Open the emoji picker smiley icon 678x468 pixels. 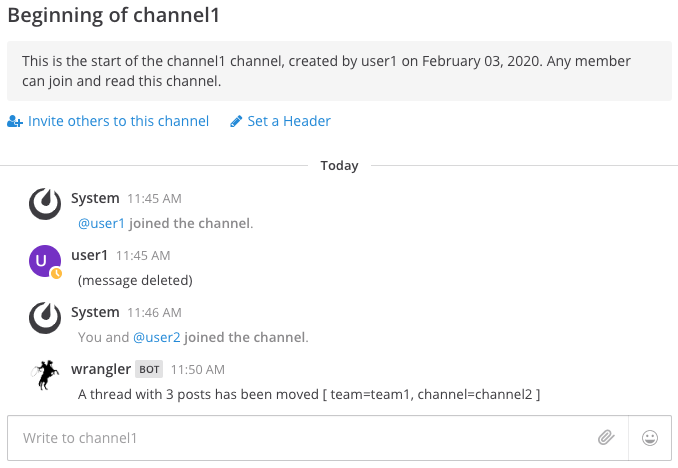click(649, 438)
